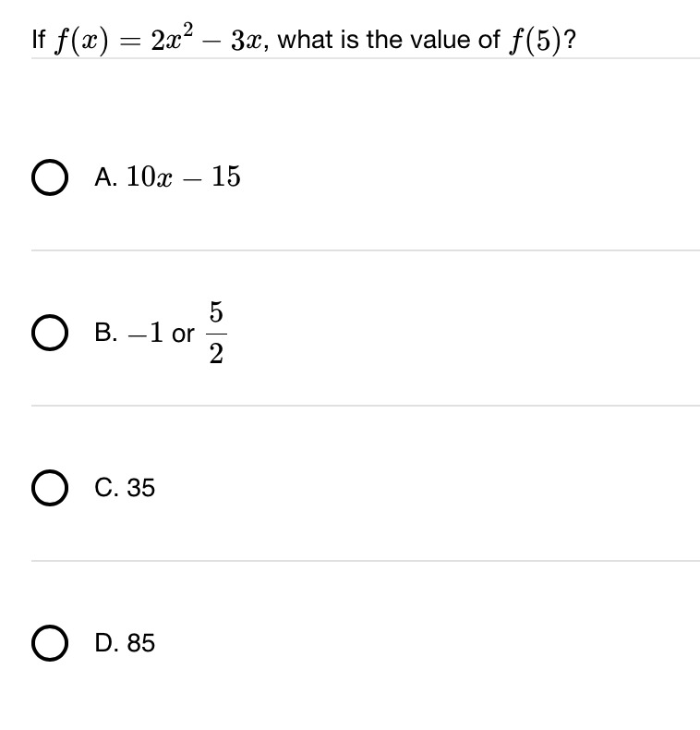Click the exponent 2 in the formula
The height and width of the screenshot is (730, 700).
pos(187,30)
